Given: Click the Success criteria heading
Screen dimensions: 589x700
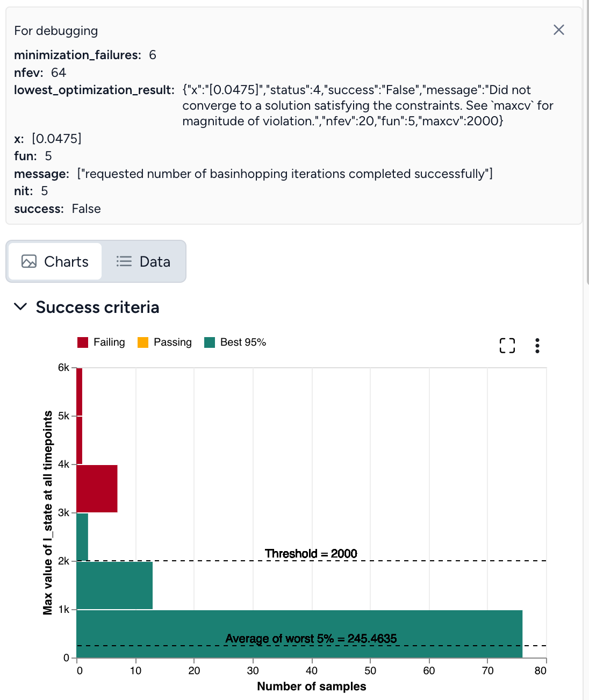Looking at the screenshot, I should tap(97, 307).
